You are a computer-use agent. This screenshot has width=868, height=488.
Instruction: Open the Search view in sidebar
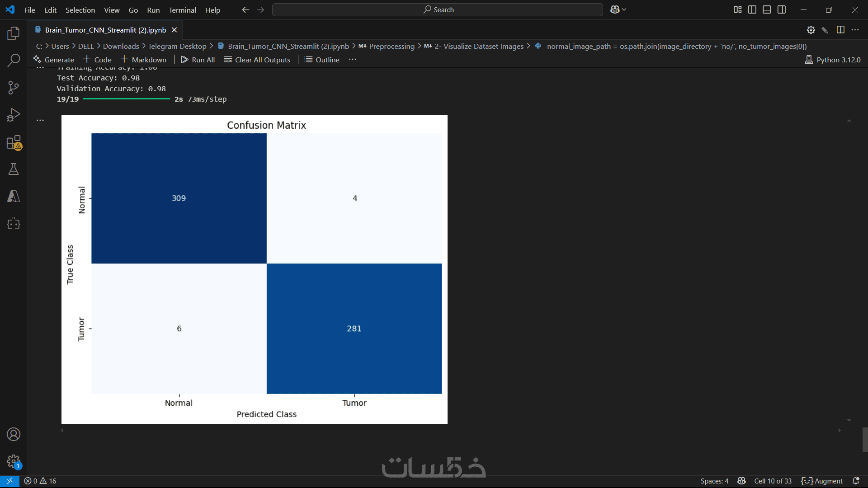click(x=14, y=60)
